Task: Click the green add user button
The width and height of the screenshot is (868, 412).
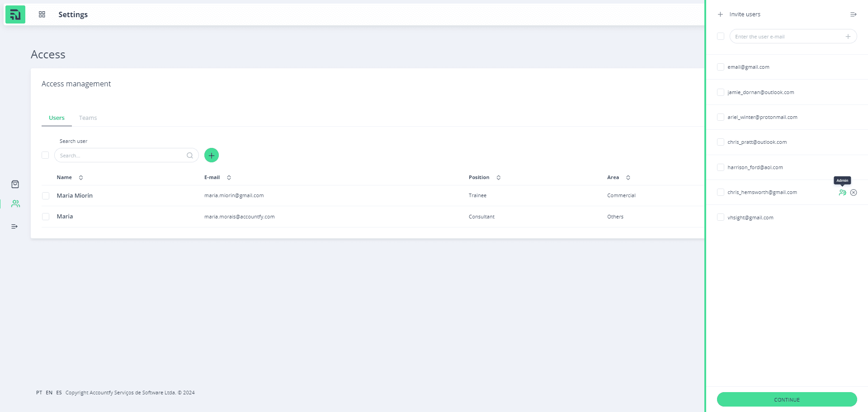Action: [212, 155]
